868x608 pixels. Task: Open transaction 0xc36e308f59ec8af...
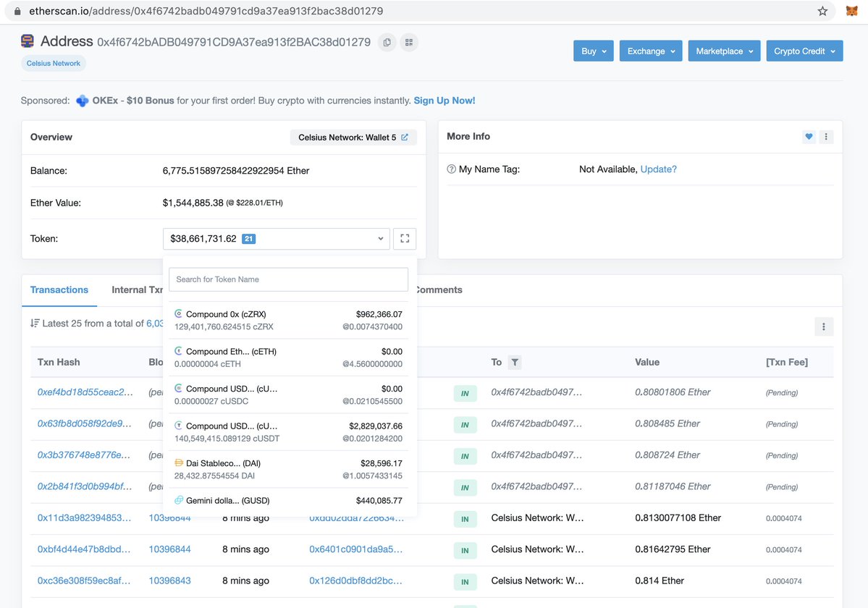(84, 581)
